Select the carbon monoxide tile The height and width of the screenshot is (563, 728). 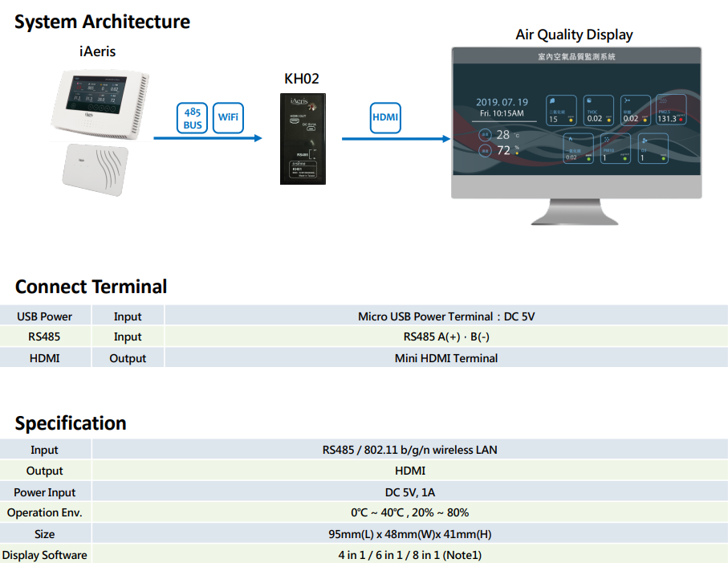(580, 148)
